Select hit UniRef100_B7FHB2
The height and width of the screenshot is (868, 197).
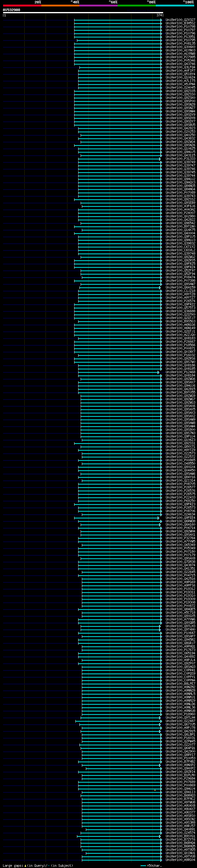pos(180,761)
